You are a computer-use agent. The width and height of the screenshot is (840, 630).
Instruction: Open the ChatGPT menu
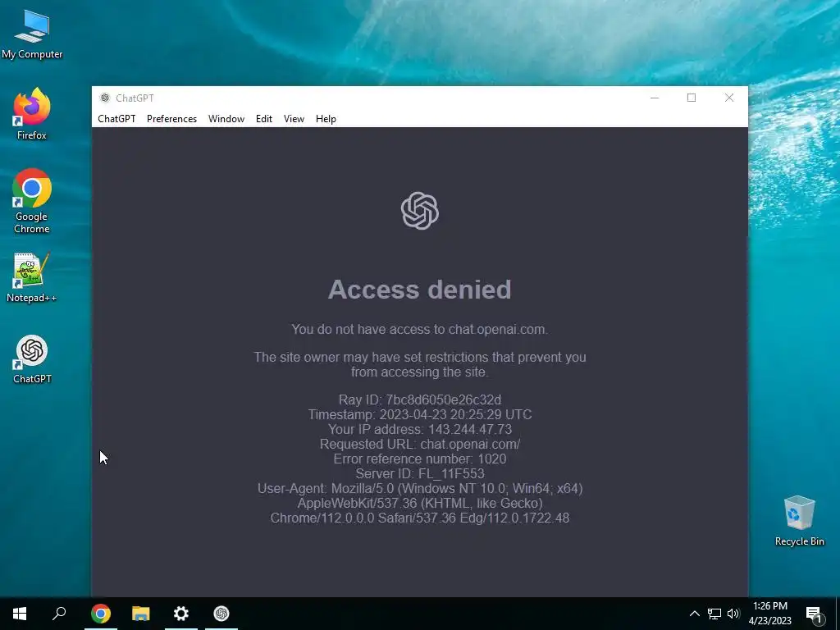(x=116, y=119)
